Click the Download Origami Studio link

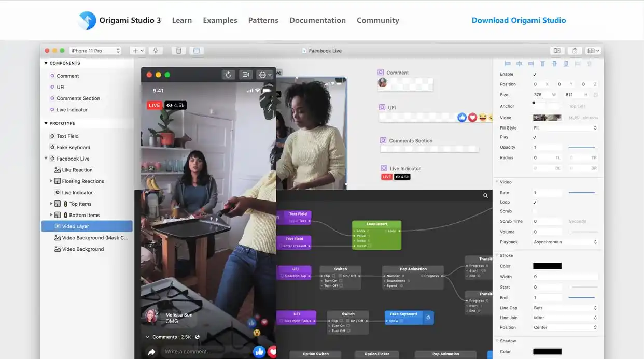pyautogui.click(x=519, y=20)
